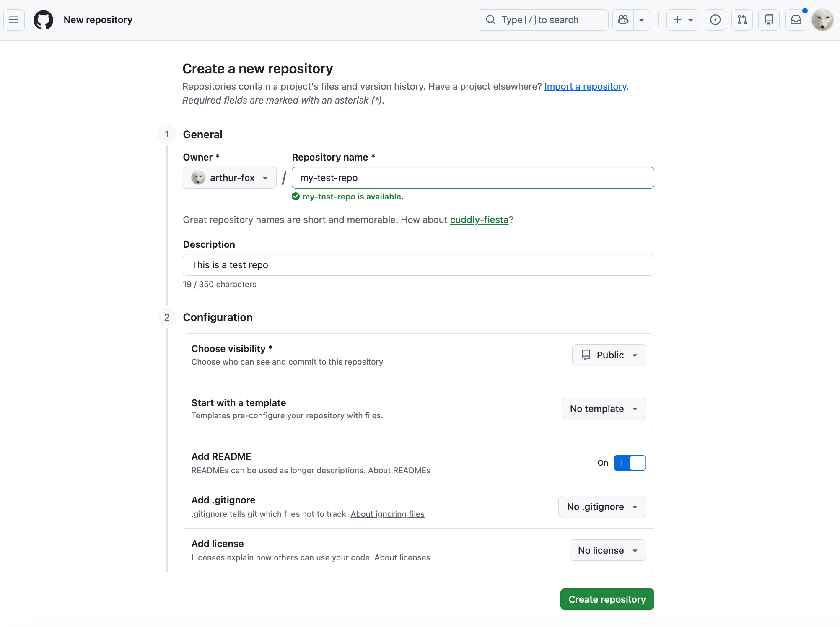Open the notifications inbox icon

[x=796, y=20]
